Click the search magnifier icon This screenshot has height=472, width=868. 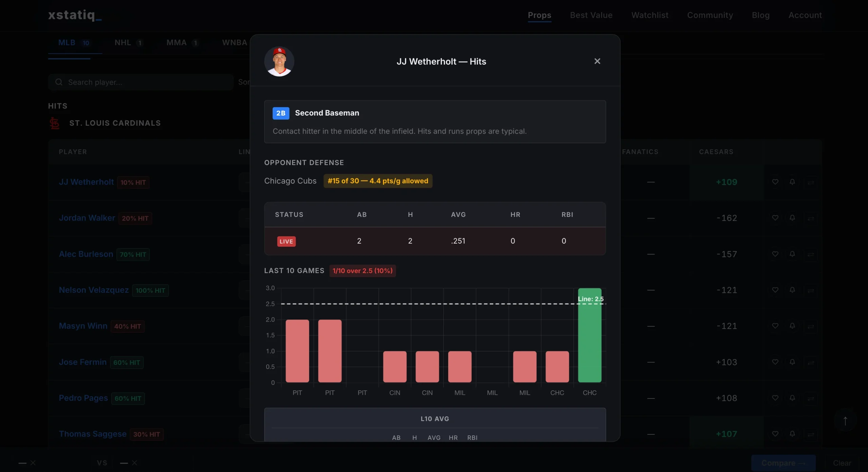pyautogui.click(x=59, y=82)
